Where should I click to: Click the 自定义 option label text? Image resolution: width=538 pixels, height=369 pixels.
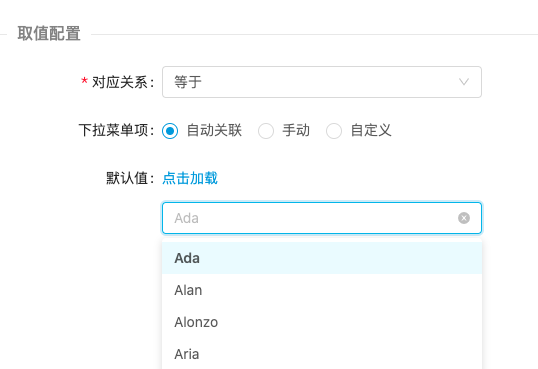[x=371, y=130]
